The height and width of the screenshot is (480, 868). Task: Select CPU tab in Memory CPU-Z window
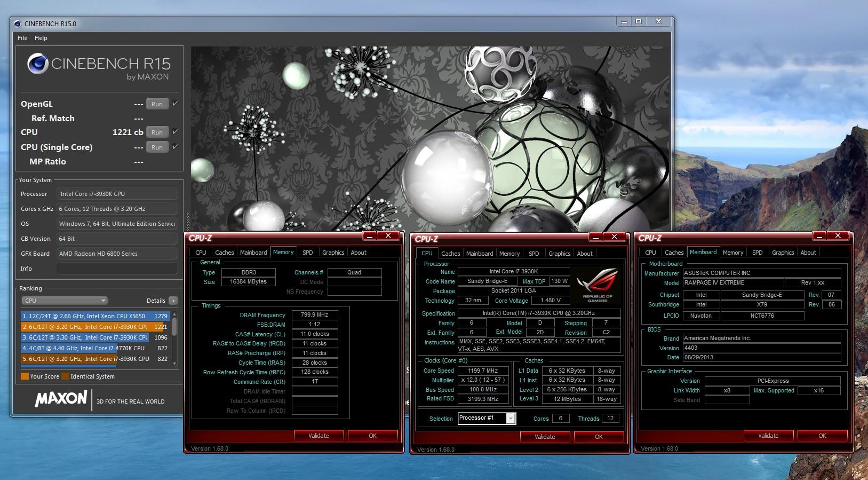pyautogui.click(x=201, y=253)
